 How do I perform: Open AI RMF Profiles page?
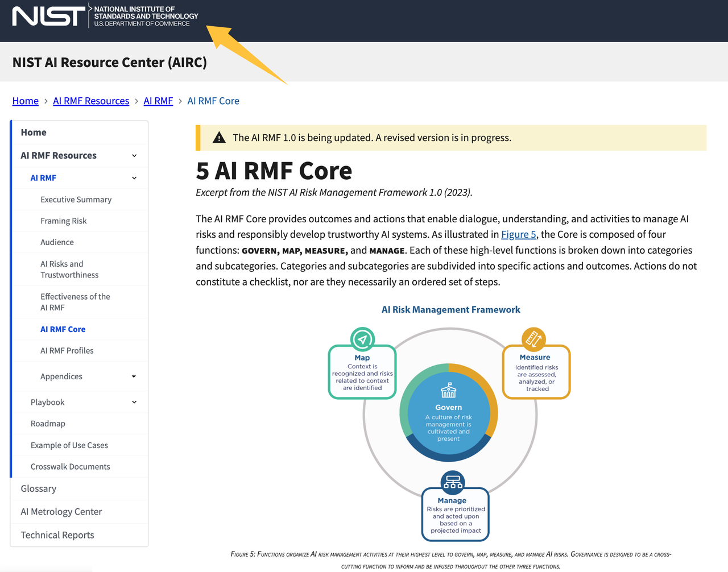coord(67,351)
